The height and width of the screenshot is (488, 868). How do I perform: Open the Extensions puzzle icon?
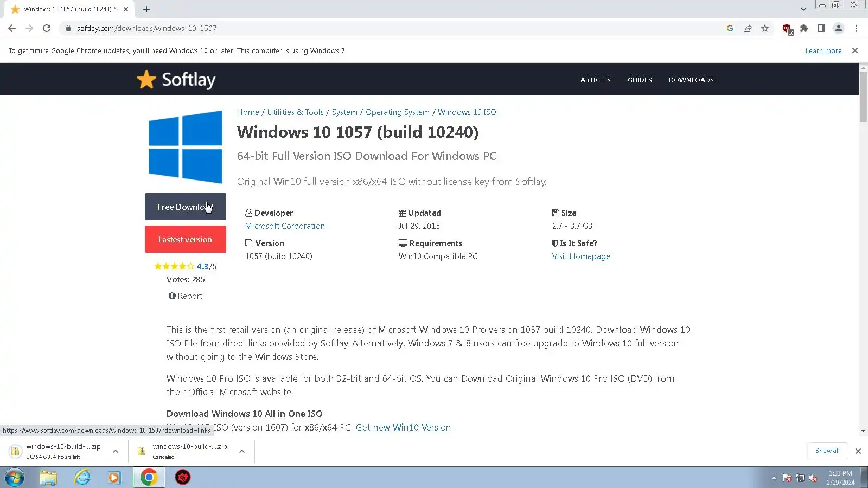[x=804, y=28]
